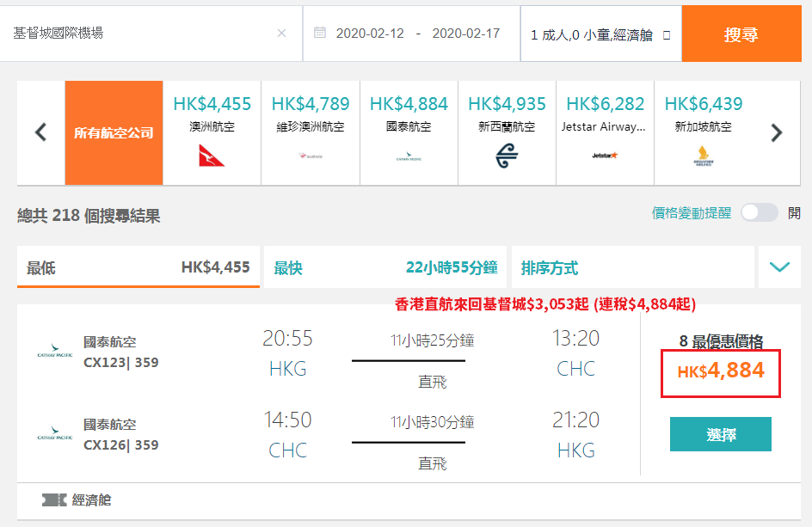
Task: Click the 21:20 arrival time
Action: (575, 420)
